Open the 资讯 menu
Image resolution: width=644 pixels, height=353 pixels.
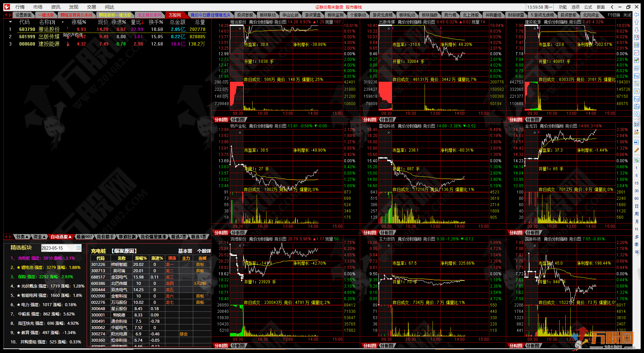click(x=56, y=7)
